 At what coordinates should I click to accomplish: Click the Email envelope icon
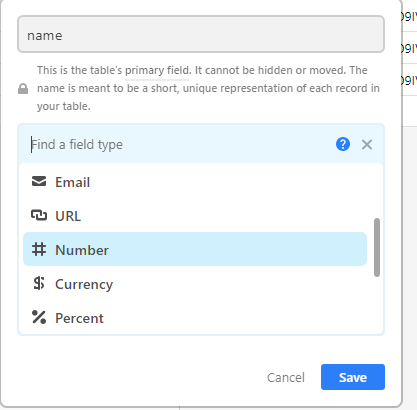(39, 182)
